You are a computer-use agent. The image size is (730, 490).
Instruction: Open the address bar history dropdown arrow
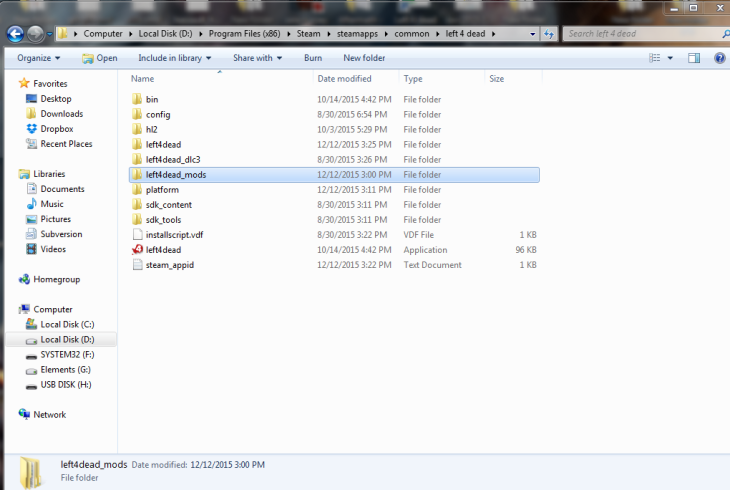click(x=533, y=34)
